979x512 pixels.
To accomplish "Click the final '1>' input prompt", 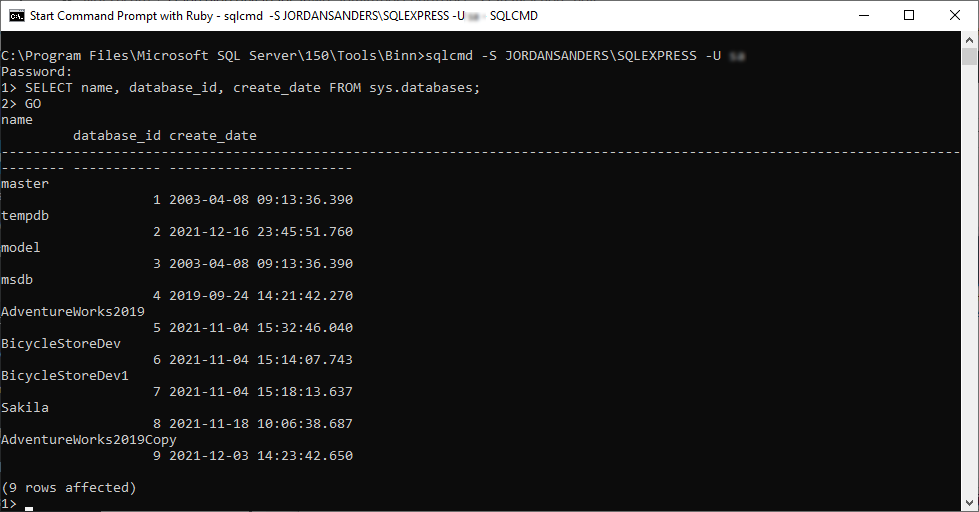I will point(9,503).
